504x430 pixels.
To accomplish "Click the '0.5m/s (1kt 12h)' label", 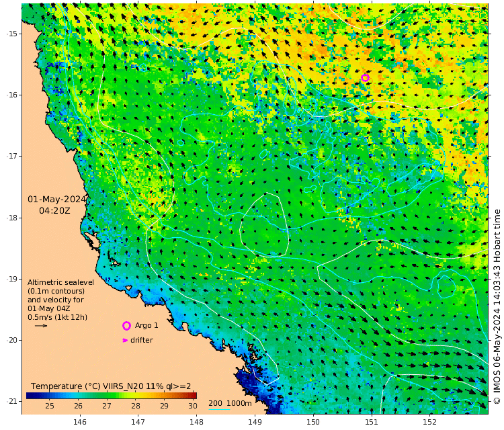I will pyautogui.click(x=58, y=317).
